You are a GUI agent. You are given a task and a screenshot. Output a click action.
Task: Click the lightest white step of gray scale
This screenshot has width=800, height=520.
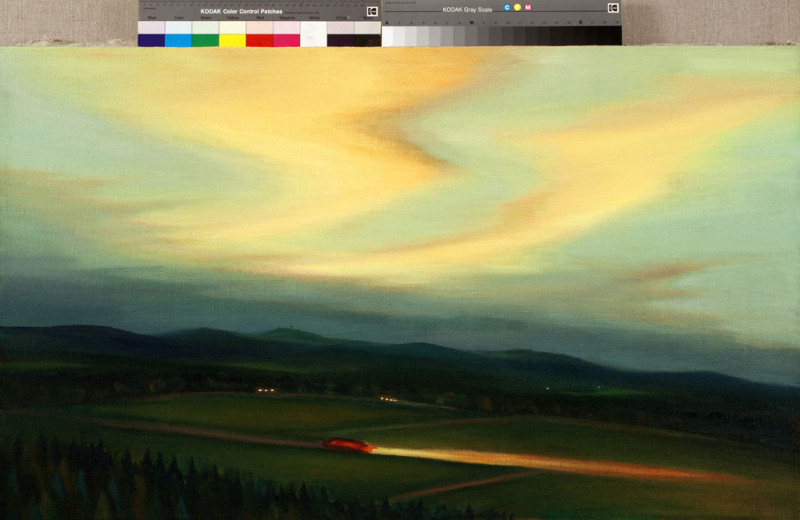point(388,36)
